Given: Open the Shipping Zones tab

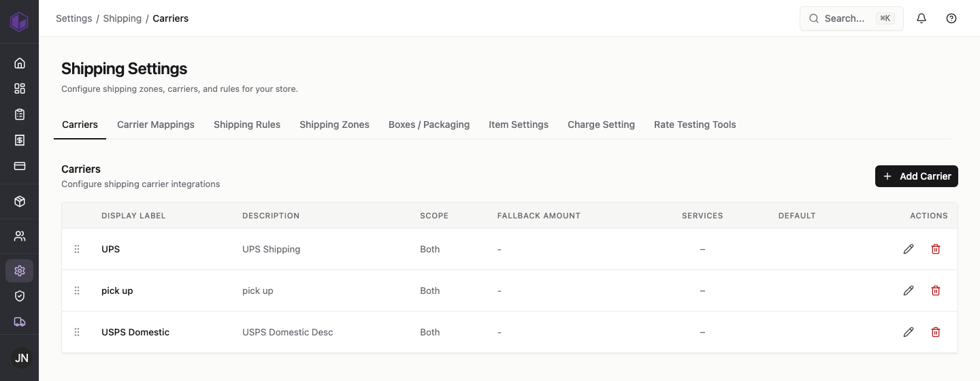Looking at the screenshot, I should pos(334,125).
